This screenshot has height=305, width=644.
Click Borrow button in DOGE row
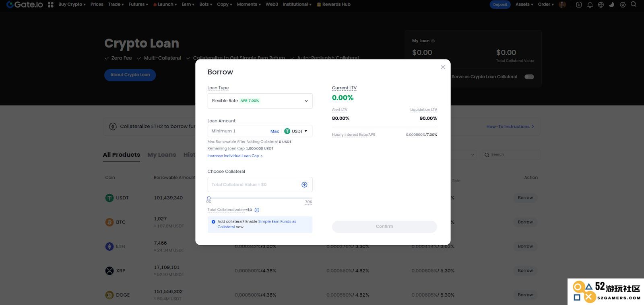coord(525,295)
